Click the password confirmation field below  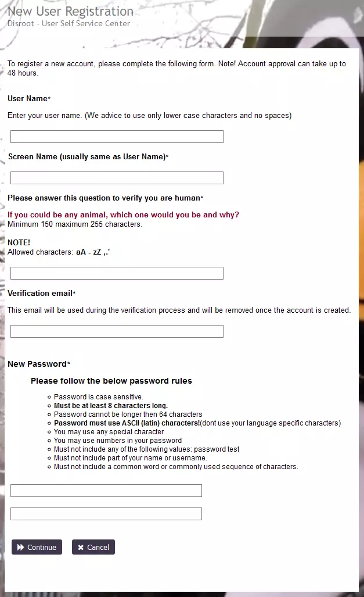(106, 513)
